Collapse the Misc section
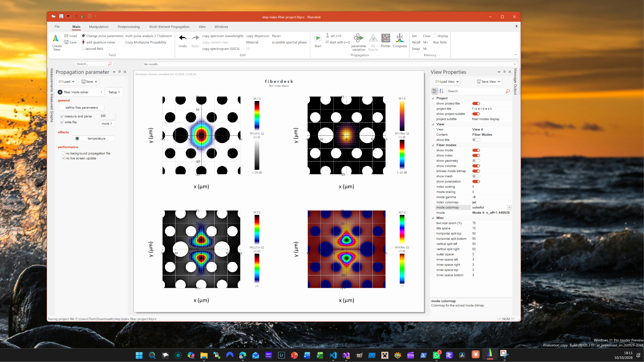644x362 pixels. click(433, 218)
